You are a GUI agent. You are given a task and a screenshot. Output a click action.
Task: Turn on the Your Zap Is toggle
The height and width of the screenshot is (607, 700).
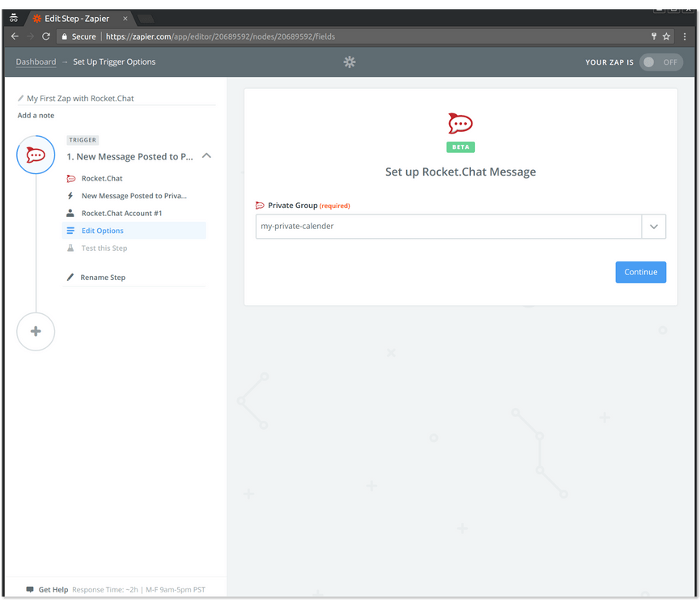(661, 62)
